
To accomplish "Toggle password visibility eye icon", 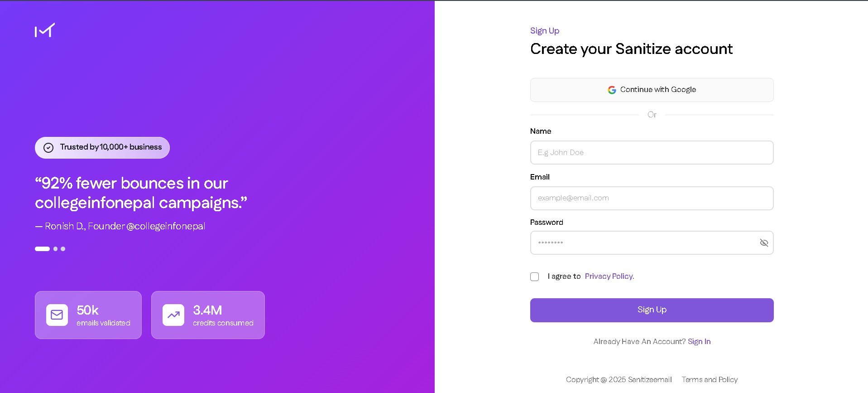I will pyautogui.click(x=764, y=243).
